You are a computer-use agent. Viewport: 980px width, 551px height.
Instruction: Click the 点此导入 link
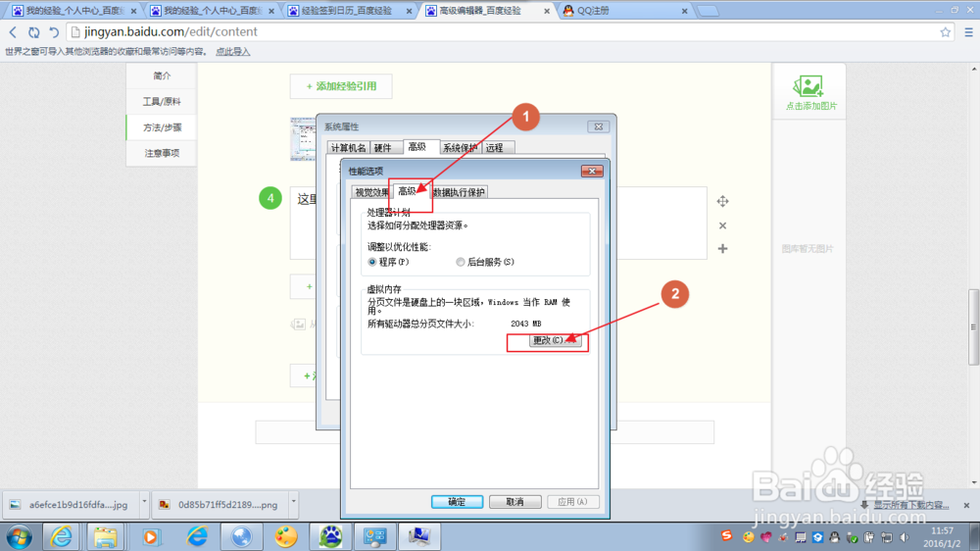(x=233, y=52)
